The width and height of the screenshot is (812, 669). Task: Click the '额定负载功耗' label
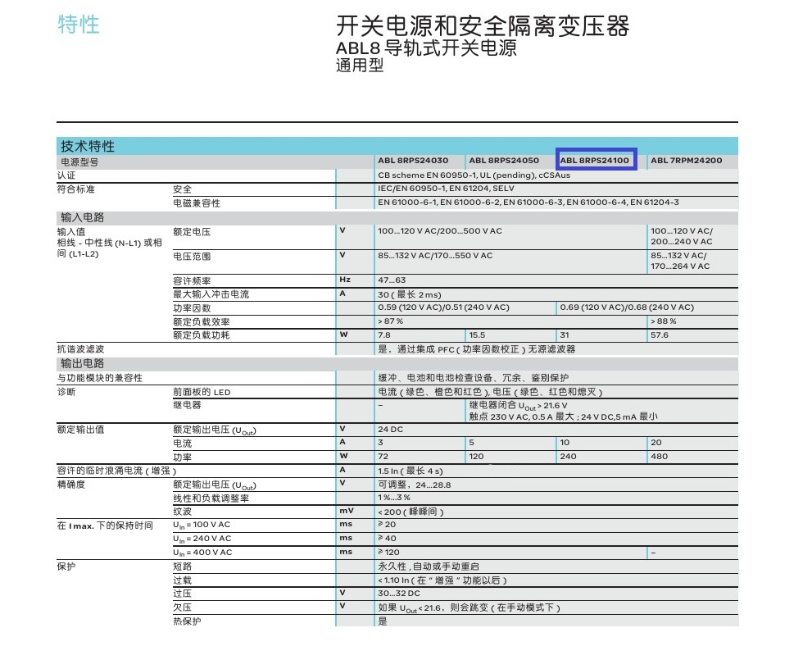[201, 335]
